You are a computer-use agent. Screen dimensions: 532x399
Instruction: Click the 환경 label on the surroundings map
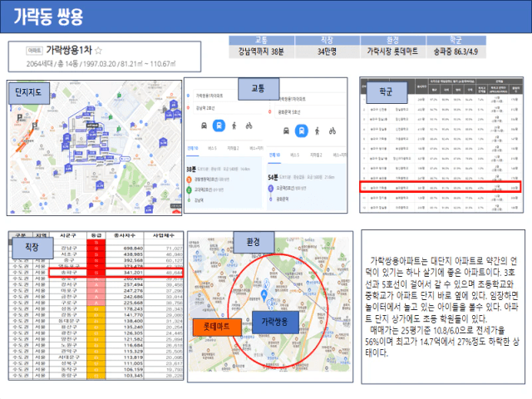tap(254, 242)
